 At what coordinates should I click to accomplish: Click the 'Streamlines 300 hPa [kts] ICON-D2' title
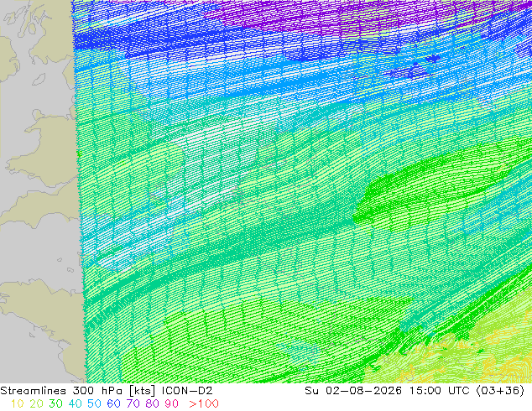click(107, 391)
